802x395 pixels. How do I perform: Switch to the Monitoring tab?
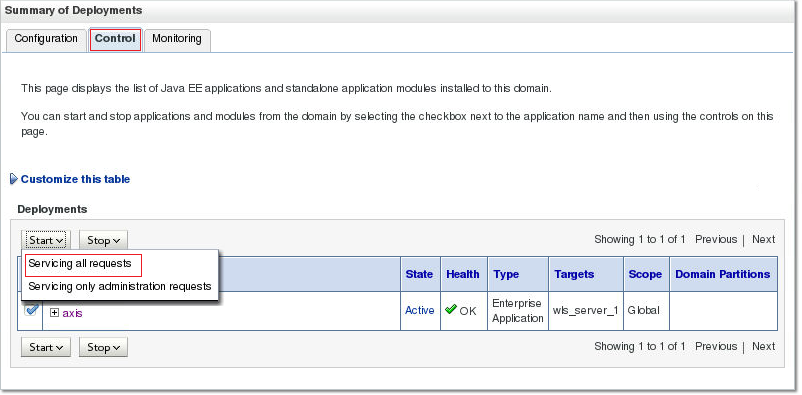pyautogui.click(x=177, y=39)
